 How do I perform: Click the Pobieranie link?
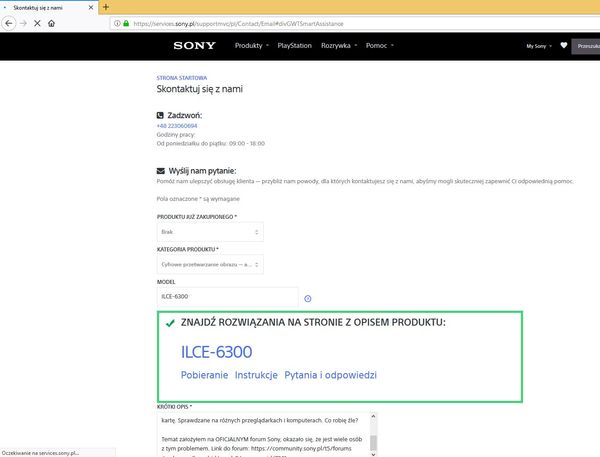[x=203, y=375]
